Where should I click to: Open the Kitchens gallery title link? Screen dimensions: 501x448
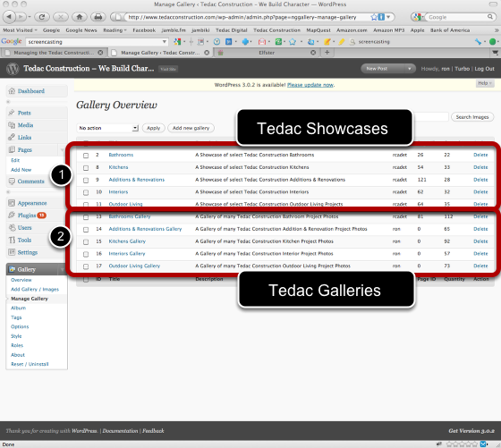coord(118,167)
